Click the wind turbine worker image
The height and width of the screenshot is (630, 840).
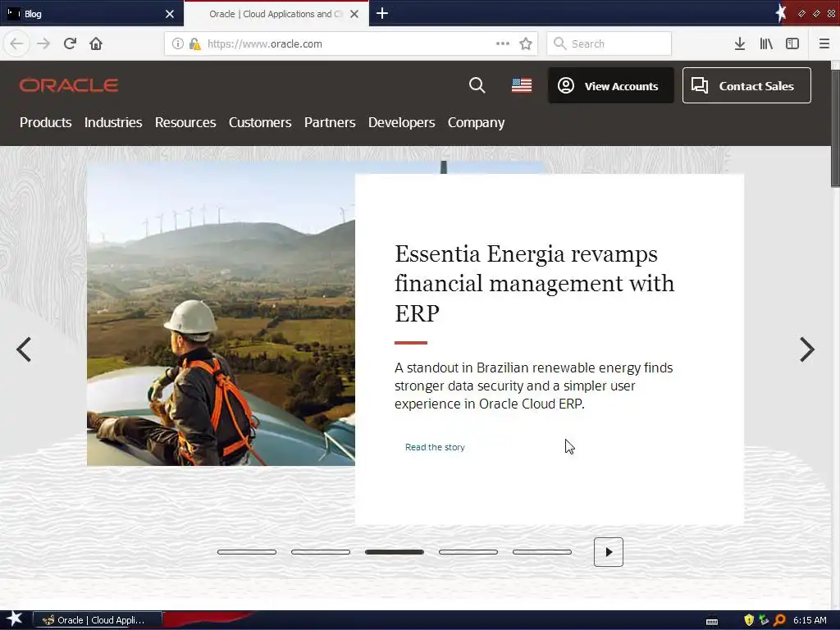click(221, 314)
